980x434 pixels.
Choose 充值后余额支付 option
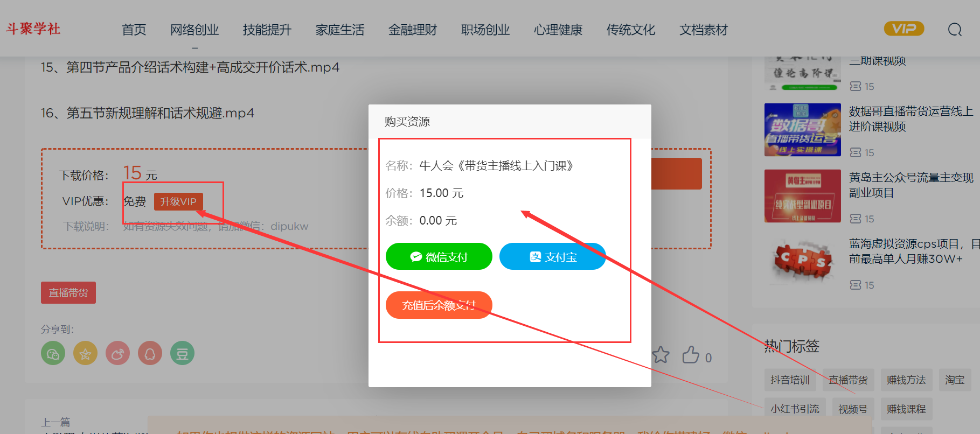pos(439,305)
